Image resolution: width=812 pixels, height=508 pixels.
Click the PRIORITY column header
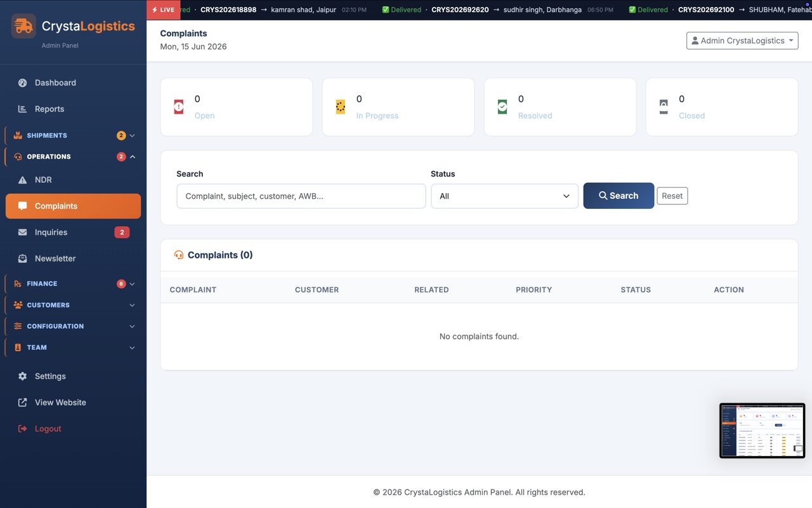[534, 290]
